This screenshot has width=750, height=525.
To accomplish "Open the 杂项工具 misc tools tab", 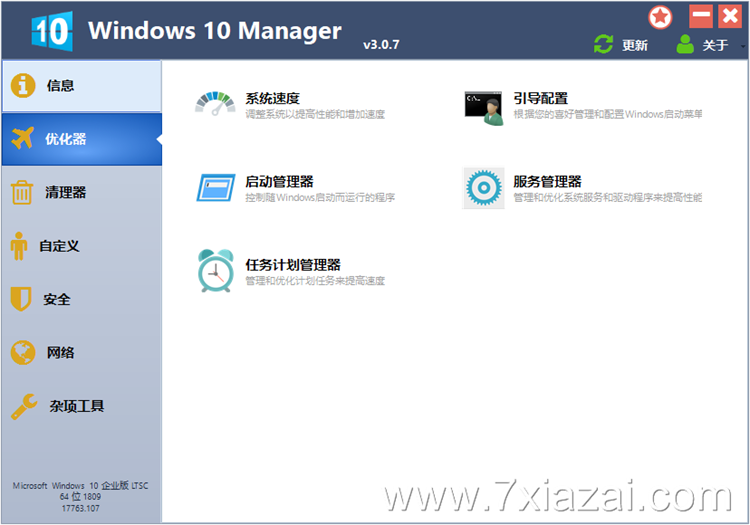I will click(82, 406).
